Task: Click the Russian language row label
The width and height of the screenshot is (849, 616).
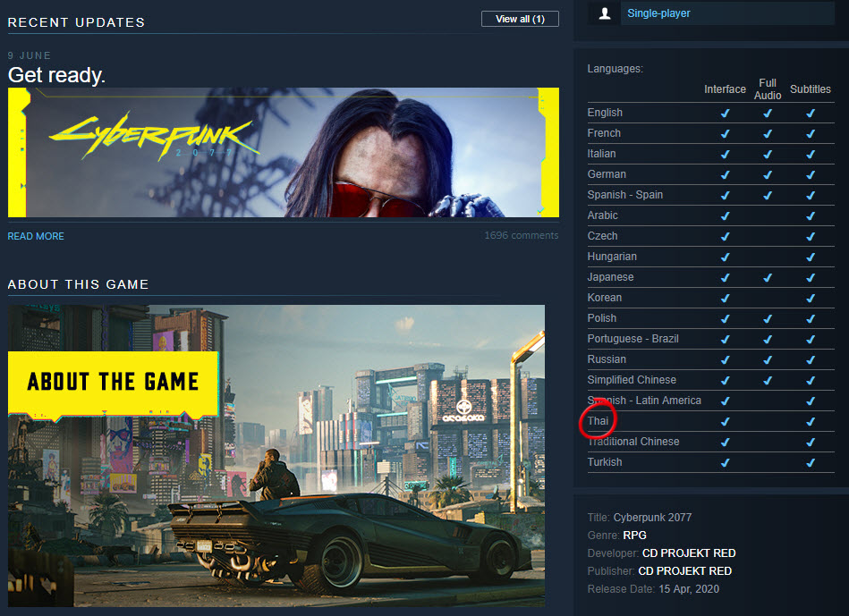Action: [x=607, y=359]
